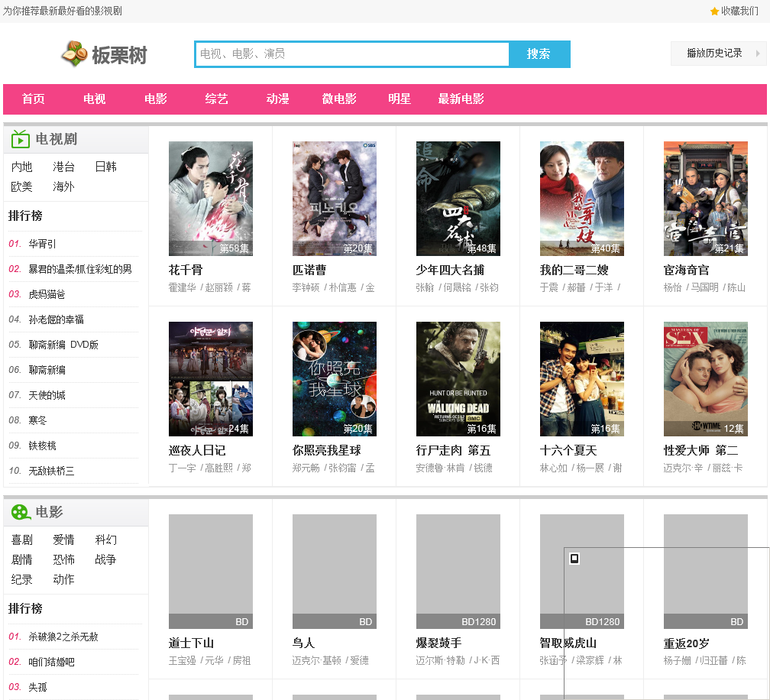Select 港台 TV category
Viewport: 770px width, 700px height.
pos(64,167)
